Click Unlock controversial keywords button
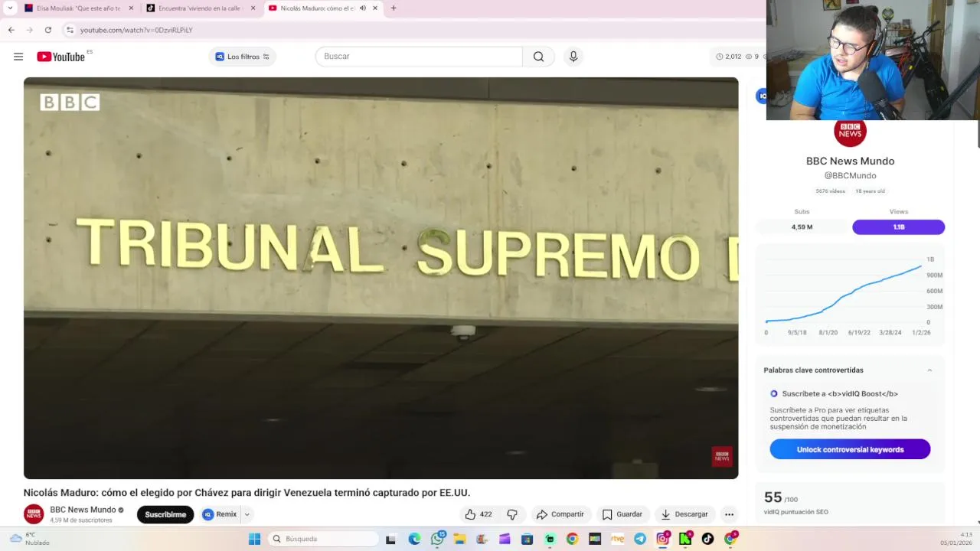 coord(850,450)
